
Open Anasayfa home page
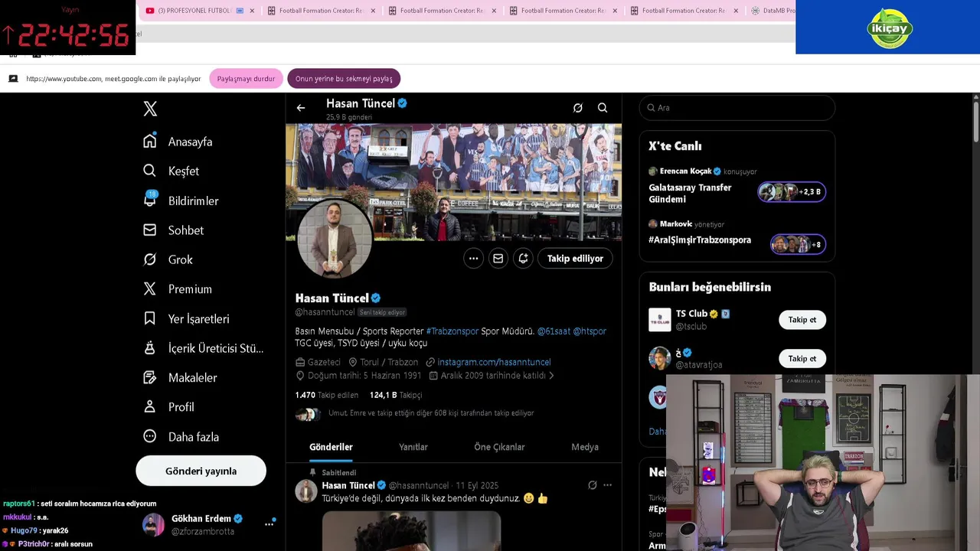point(178,142)
